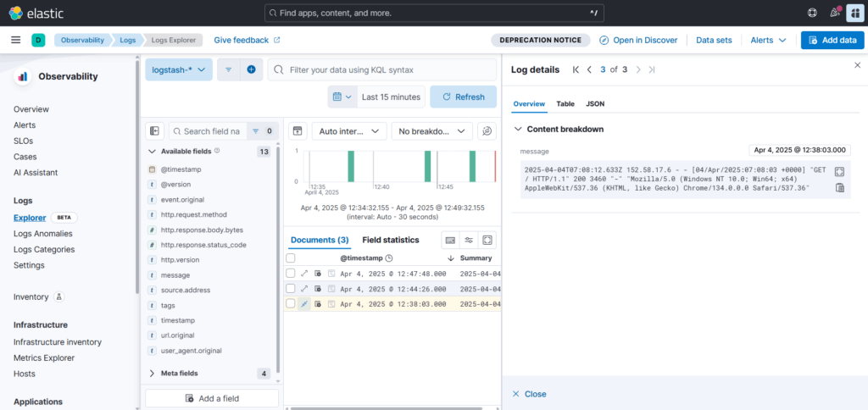The image size is (868, 410).
Task: Open chart options lens icon
Action: tap(487, 131)
